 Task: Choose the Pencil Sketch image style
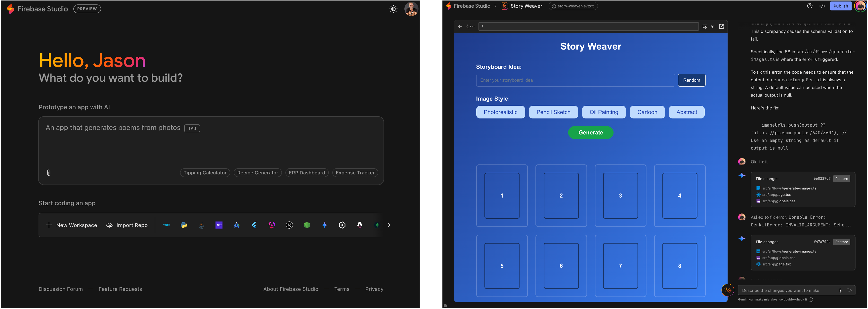click(x=553, y=112)
